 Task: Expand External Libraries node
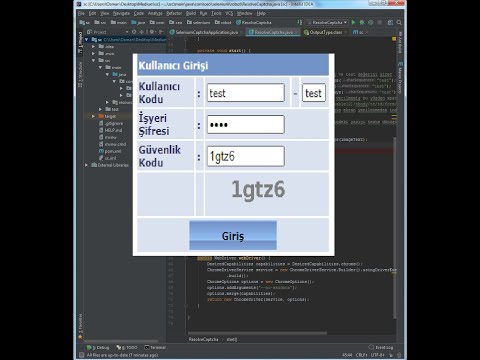pyautogui.click(x=87, y=165)
